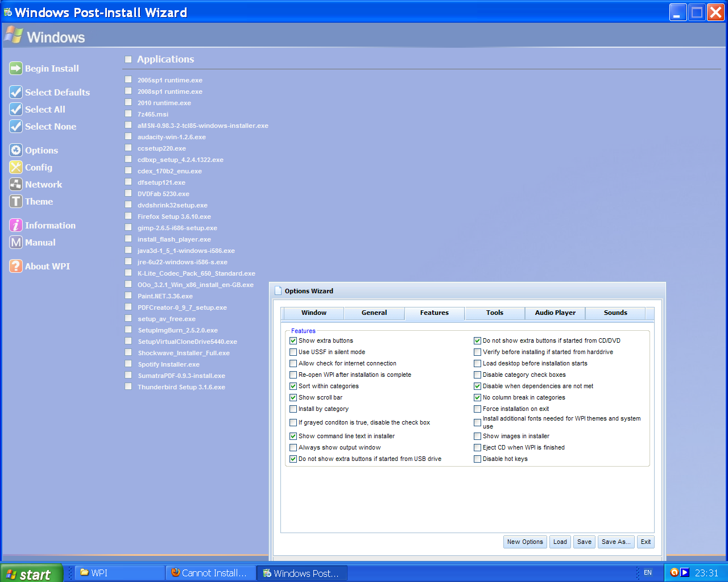Select the Features tab

pos(435,313)
